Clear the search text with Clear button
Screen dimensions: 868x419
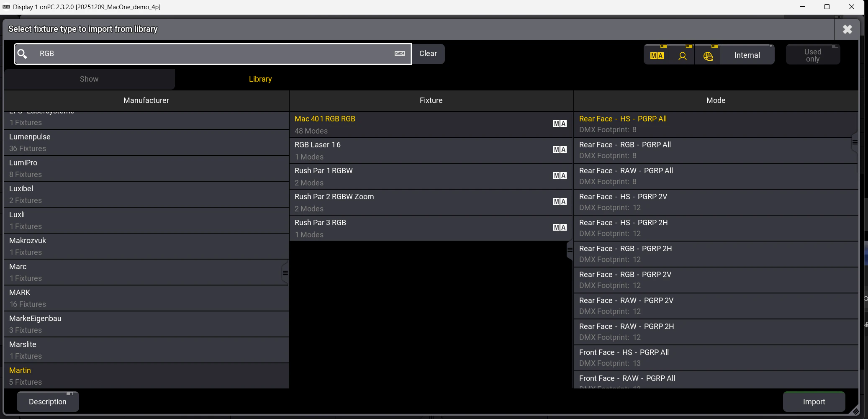428,54
